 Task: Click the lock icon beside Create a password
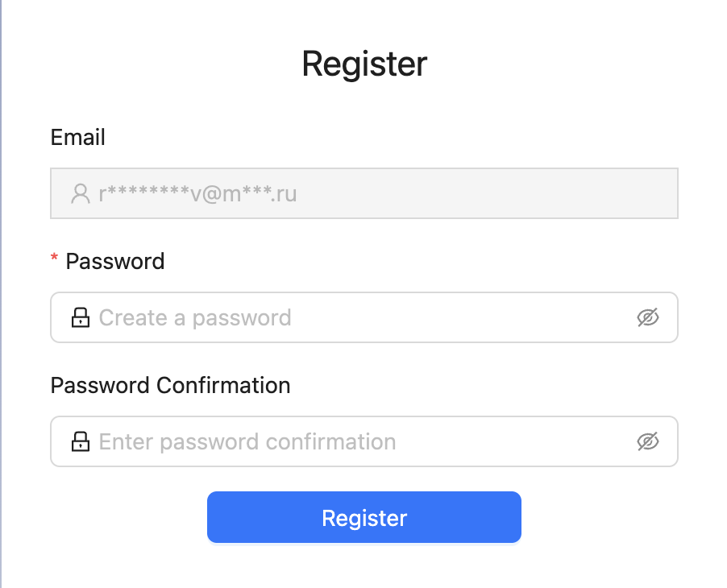tap(80, 317)
